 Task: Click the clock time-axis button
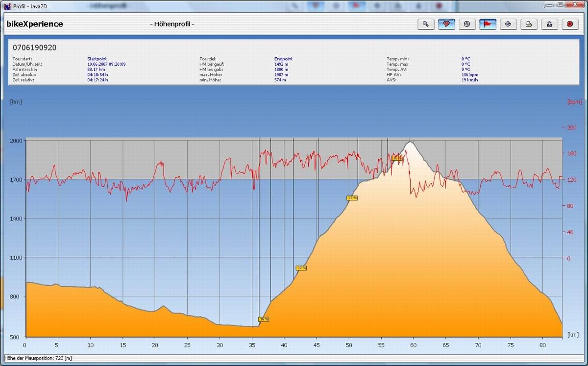point(467,24)
